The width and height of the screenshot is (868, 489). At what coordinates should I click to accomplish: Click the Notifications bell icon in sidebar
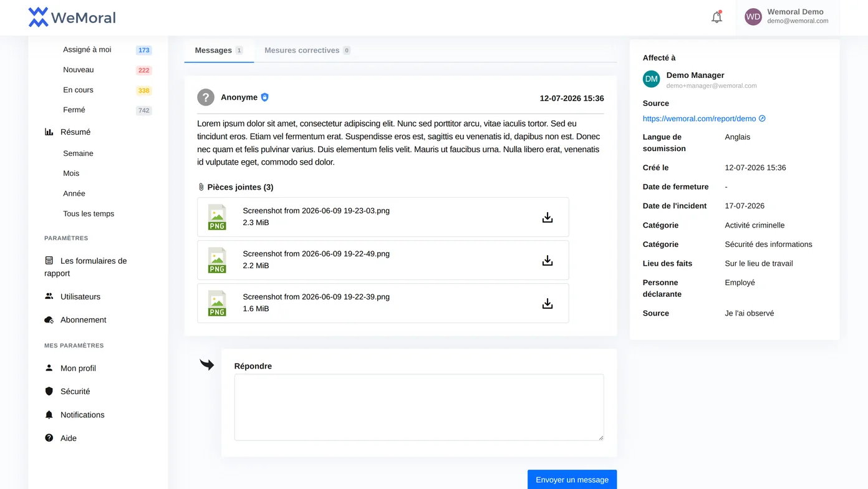[x=49, y=415]
